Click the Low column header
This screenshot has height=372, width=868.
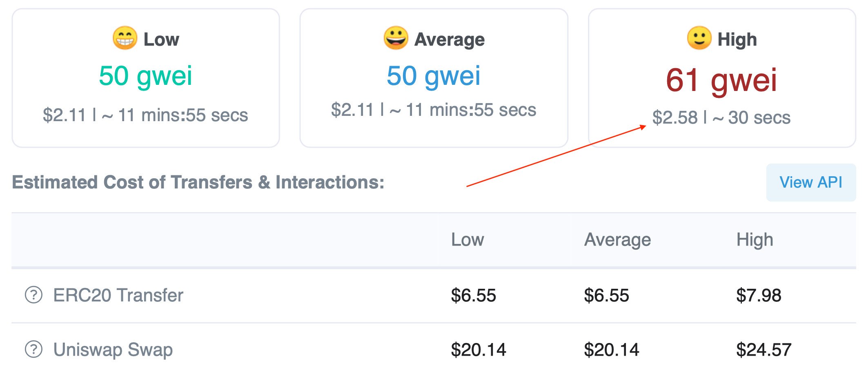467,240
